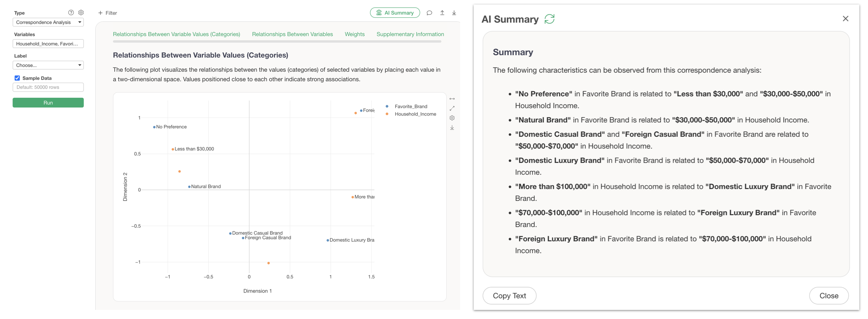The image size is (868, 319).
Task: Open the Correspondence Analysis type dropdown
Action: [x=48, y=22]
